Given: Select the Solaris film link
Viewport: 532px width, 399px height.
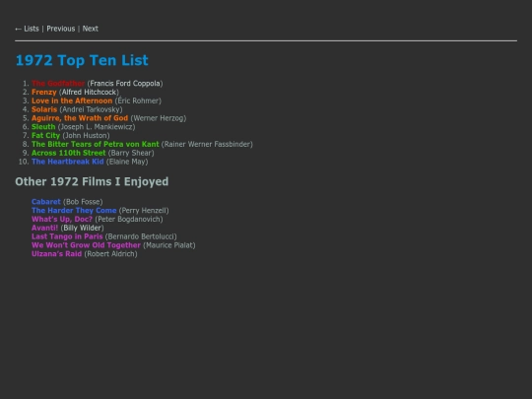Looking at the screenshot, I should (x=44, y=109).
